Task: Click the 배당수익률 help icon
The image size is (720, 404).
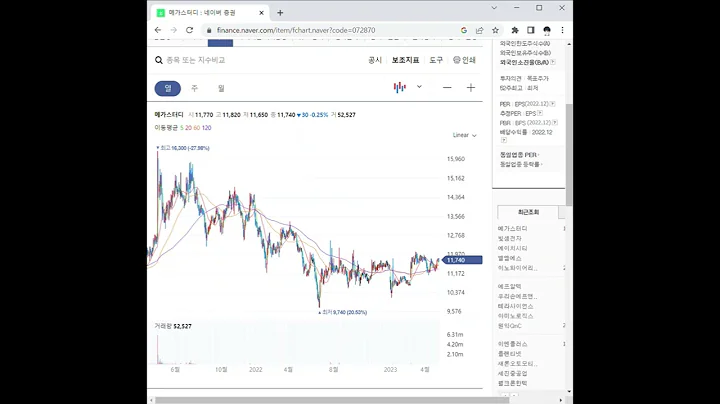Action: click(x=504, y=140)
